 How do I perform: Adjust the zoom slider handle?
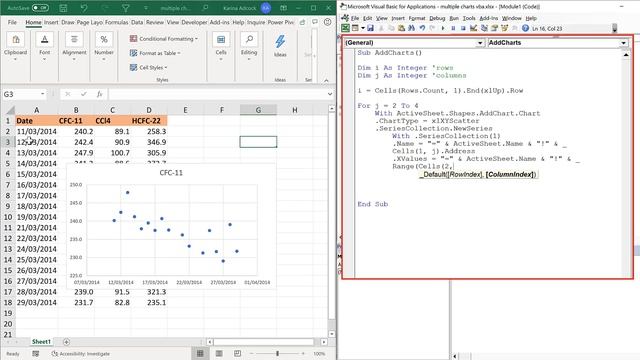click(278, 353)
